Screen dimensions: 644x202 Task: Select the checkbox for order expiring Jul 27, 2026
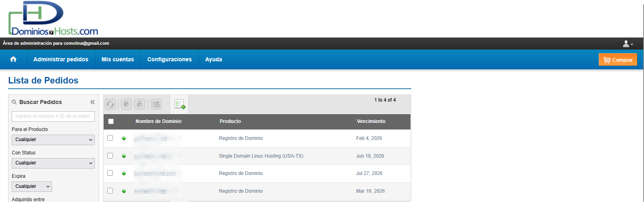[110, 173]
